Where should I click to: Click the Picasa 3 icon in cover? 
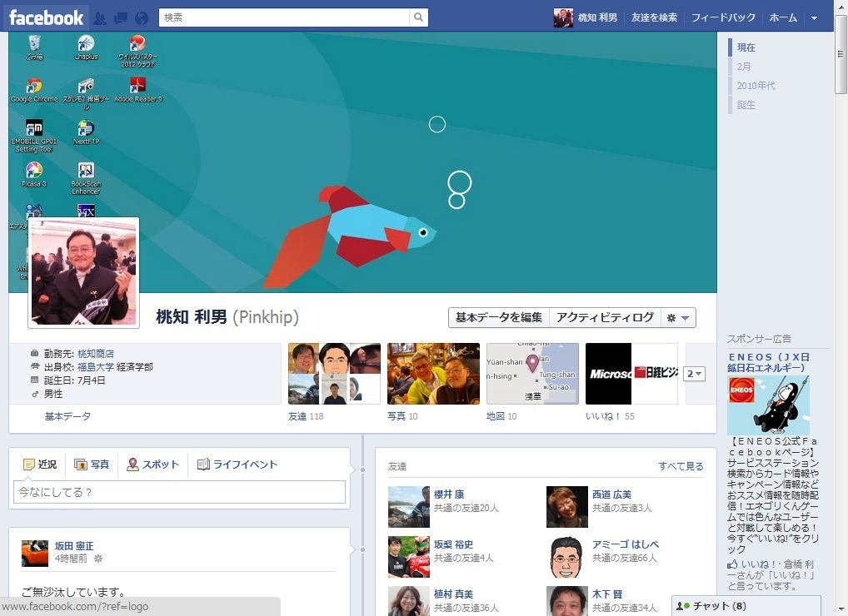coord(34,175)
